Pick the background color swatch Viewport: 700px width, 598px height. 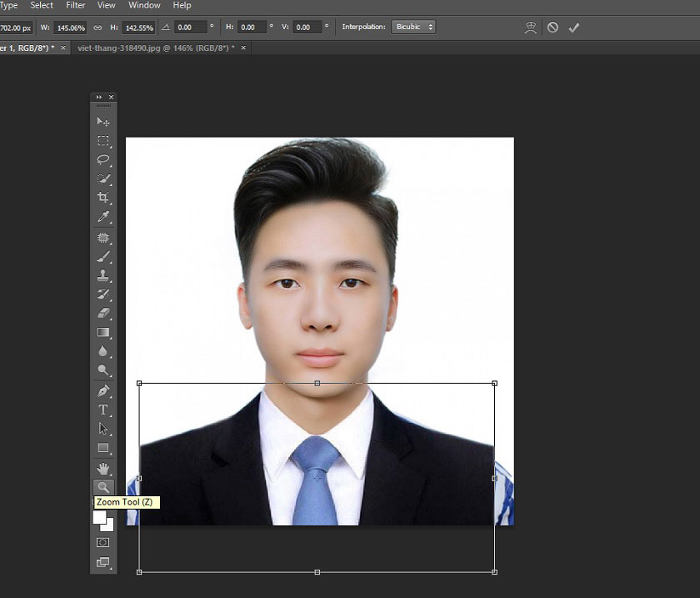click(109, 526)
